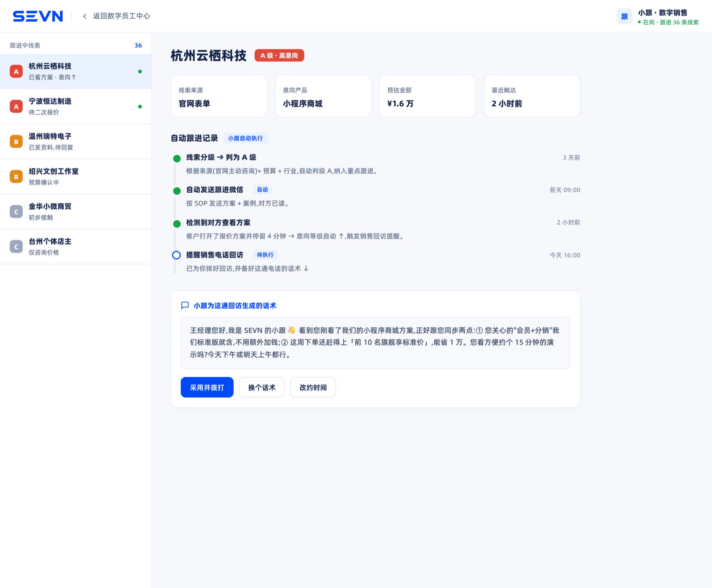Click timeline dot for 线索分级 判为 A 级
Viewport: 712px width, 588px height.
point(177,159)
